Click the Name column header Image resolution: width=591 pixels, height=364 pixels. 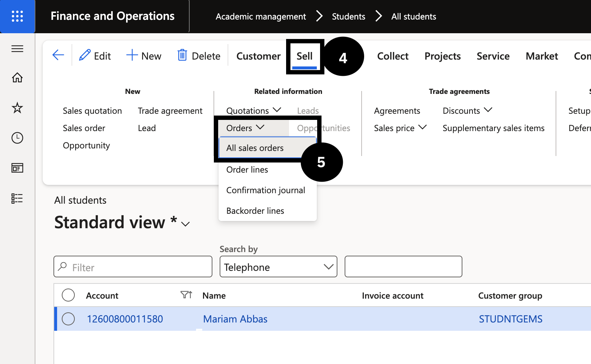(x=214, y=295)
